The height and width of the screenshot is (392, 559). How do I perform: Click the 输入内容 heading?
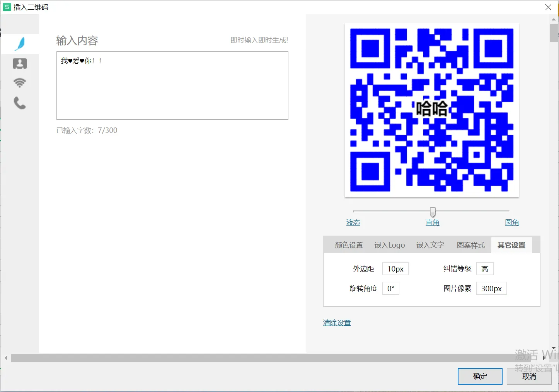coord(77,41)
